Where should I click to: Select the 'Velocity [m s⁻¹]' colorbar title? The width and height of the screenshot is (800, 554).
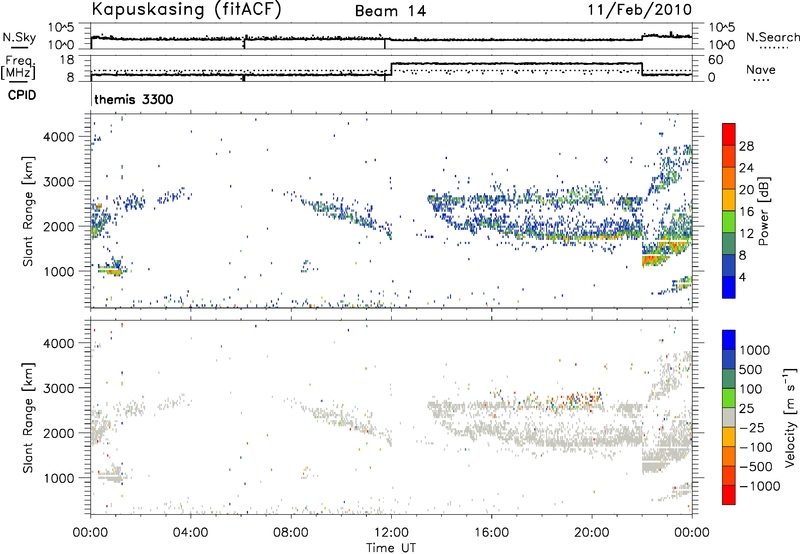tap(790, 417)
